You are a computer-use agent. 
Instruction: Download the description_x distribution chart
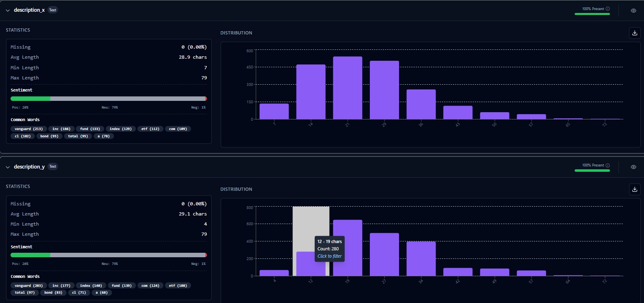pyautogui.click(x=635, y=33)
